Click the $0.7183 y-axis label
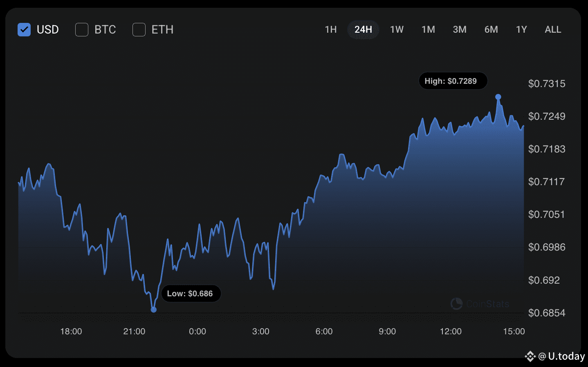 click(x=547, y=149)
